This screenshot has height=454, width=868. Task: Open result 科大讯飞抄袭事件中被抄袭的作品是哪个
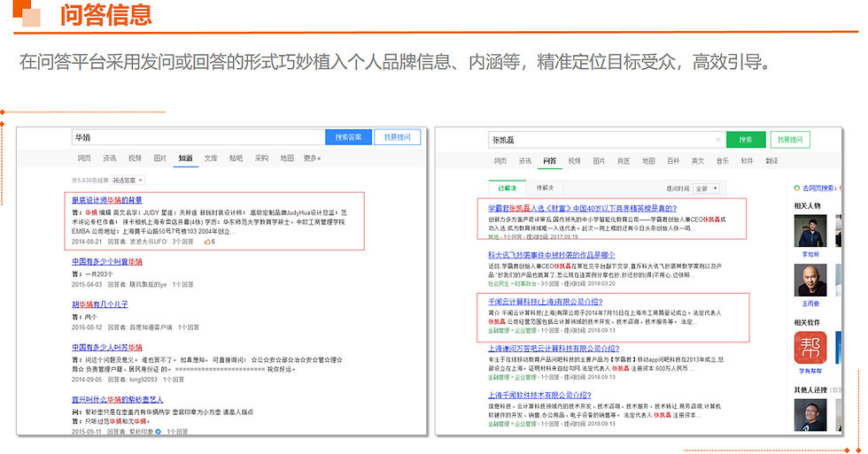551,255
